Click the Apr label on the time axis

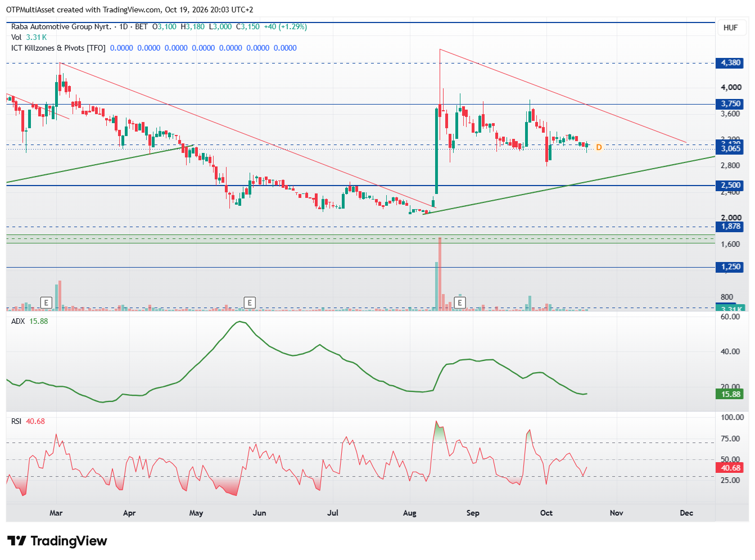pos(129,513)
